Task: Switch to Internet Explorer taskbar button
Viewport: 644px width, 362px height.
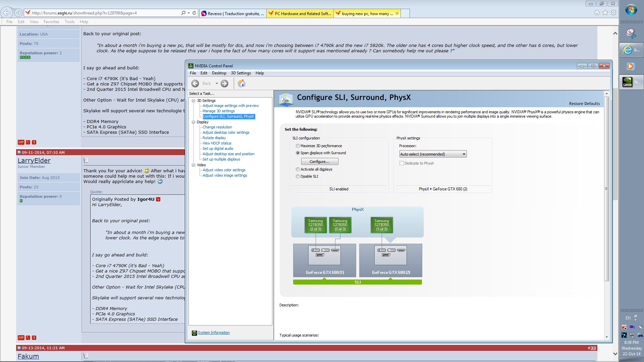Action: [631, 50]
